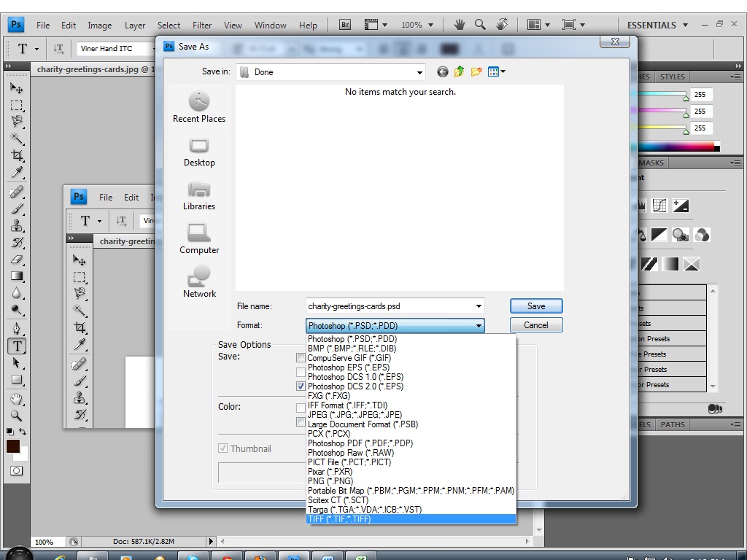This screenshot has height=560, width=747.
Task: Open the ESSENTIALS workspace dropdown
Action: (685, 25)
